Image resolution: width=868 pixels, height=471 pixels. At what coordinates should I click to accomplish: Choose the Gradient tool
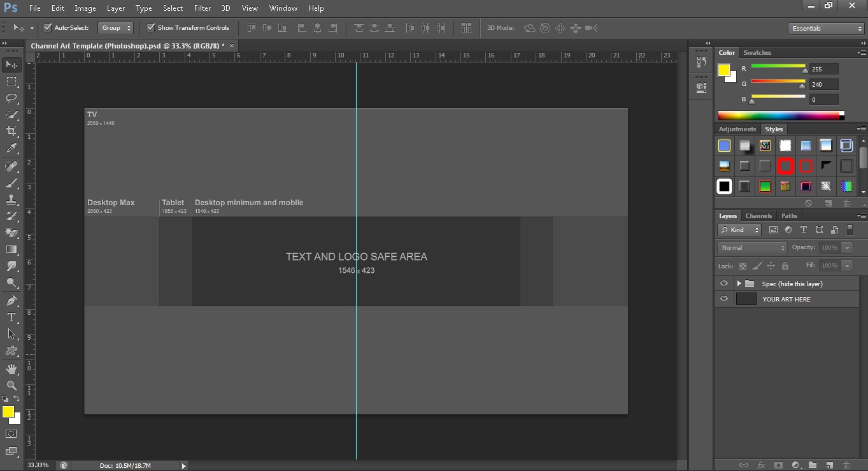point(11,249)
